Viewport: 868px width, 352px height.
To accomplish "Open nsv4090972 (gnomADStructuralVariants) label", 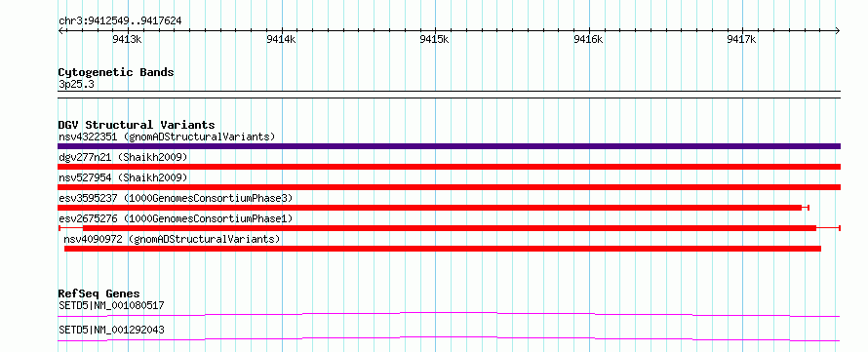I will [173, 239].
